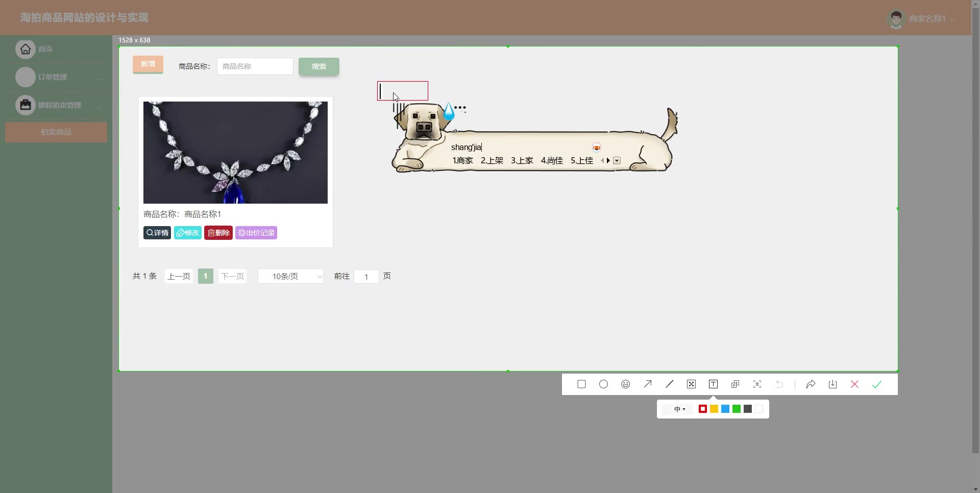
Task: Save screenshot with download icon
Action: point(832,384)
